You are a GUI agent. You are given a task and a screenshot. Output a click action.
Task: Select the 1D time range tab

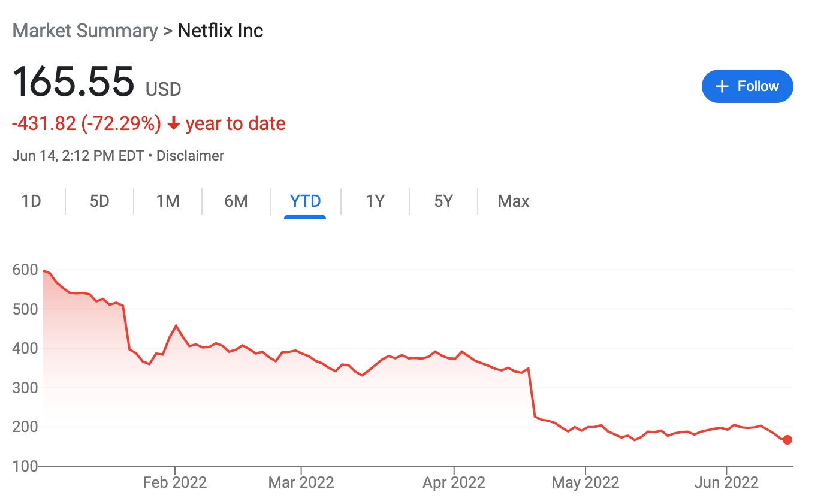(x=31, y=201)
